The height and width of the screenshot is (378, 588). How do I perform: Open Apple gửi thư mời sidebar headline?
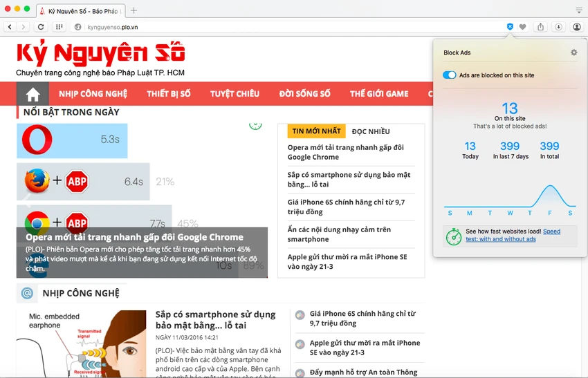click(347, 261)
